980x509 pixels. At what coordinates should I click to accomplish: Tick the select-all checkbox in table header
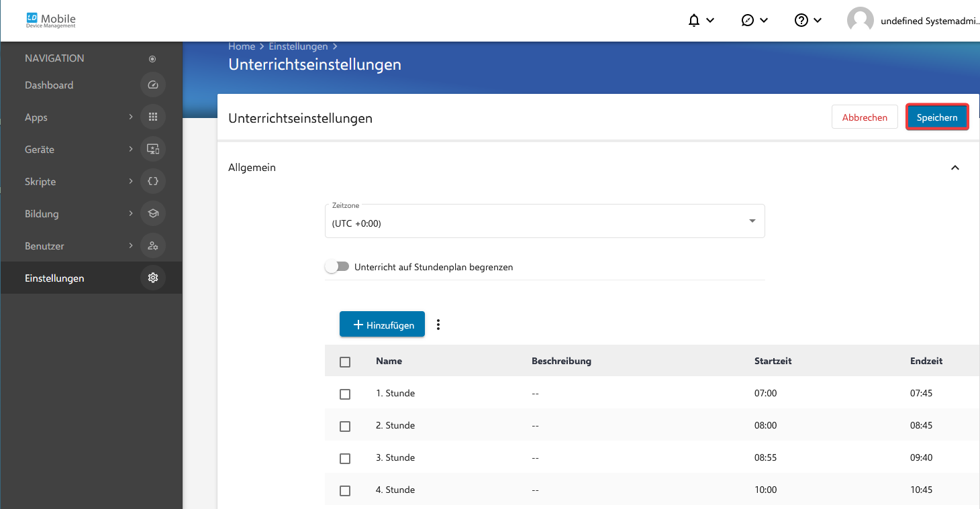[x=345, y=362]
